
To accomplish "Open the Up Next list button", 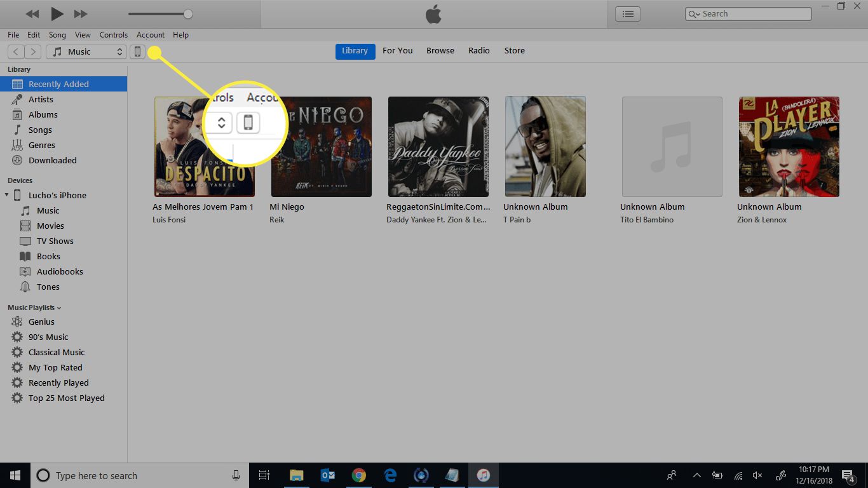I will tap(628, 14).
